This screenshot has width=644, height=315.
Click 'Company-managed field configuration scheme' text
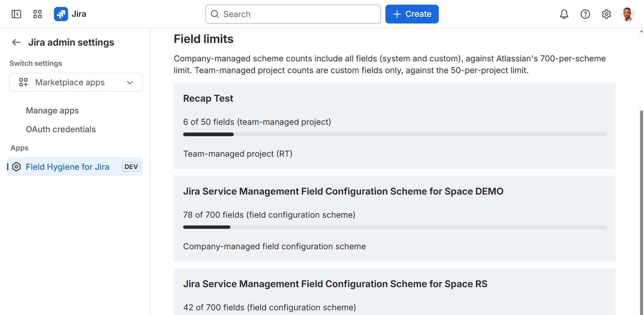tap(274, 246)
